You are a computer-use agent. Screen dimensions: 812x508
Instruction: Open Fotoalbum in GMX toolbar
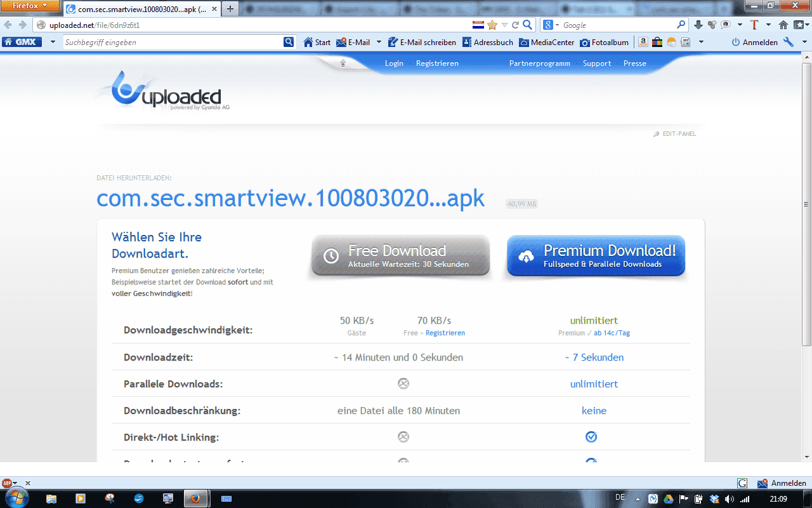[x=605, y=42]
